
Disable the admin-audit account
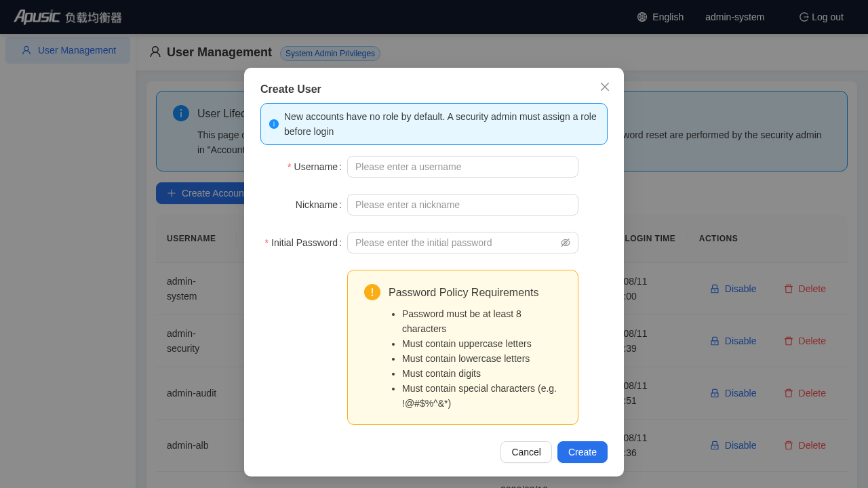(733, 393)
